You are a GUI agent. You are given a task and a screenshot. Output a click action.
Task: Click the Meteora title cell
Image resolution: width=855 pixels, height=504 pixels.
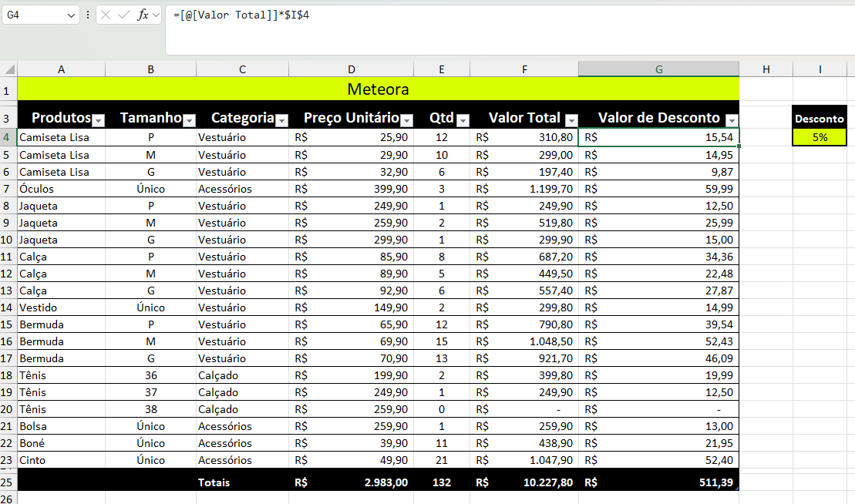click(379, 89)
